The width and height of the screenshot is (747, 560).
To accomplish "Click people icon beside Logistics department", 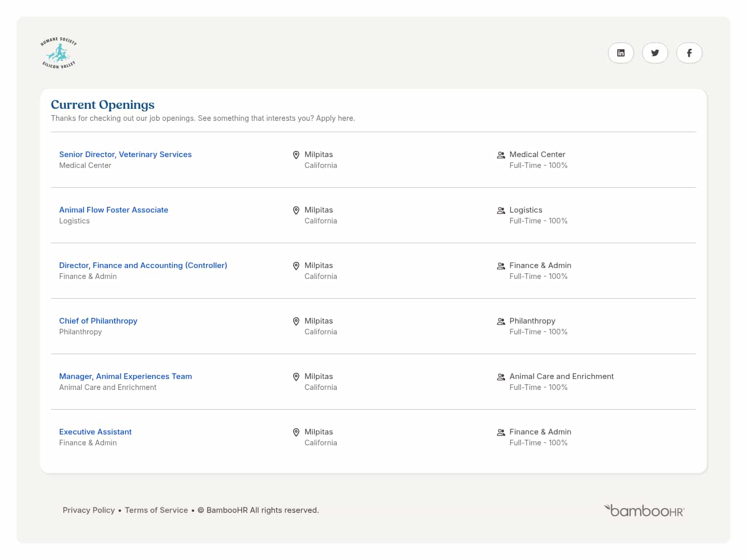I will click(501, 211).
